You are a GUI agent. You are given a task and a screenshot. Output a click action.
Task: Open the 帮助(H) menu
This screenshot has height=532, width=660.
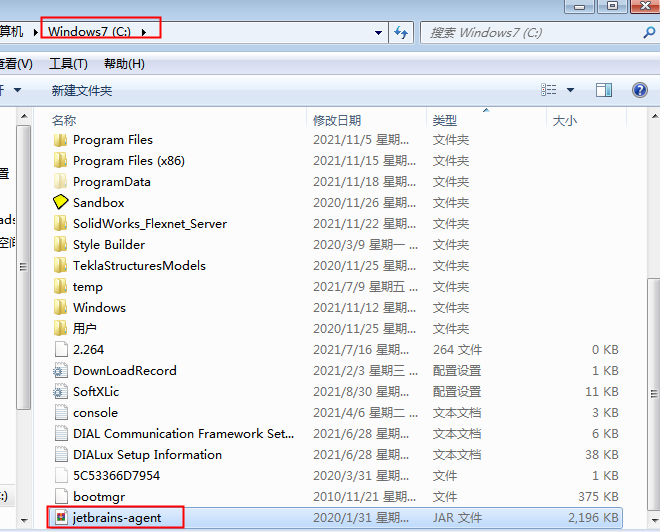coord(124,64)
